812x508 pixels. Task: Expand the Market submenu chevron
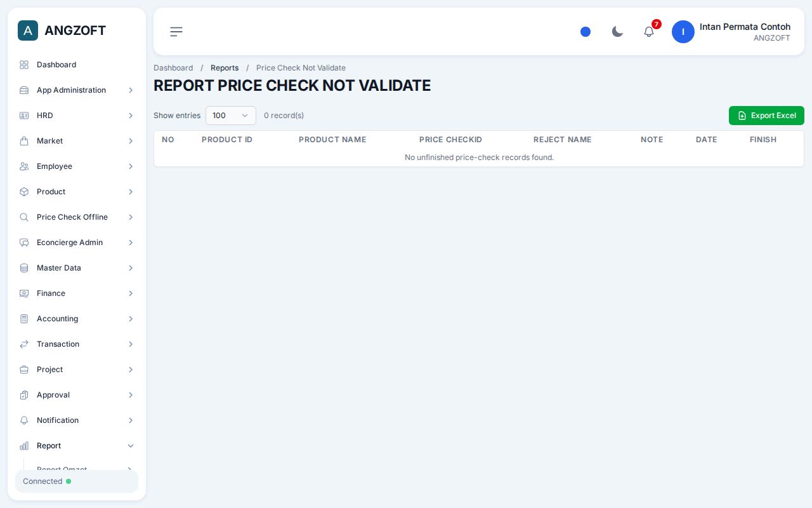pos(131,141)
